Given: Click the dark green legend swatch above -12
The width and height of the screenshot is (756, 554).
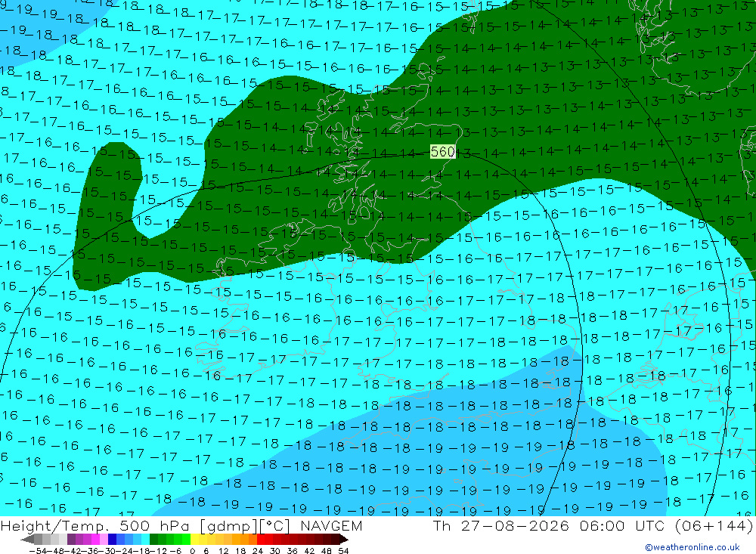Looking at the screenshot, I should click(x=153, y=539).
